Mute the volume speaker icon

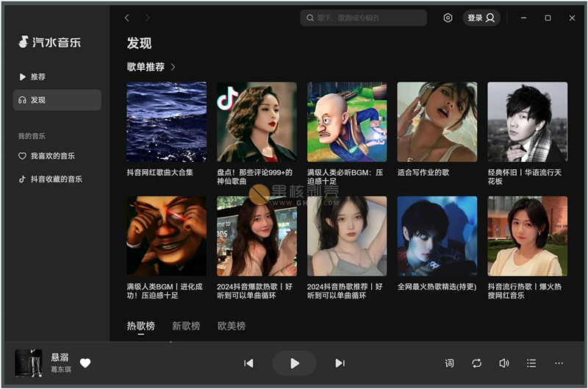[x=504, y=363]
